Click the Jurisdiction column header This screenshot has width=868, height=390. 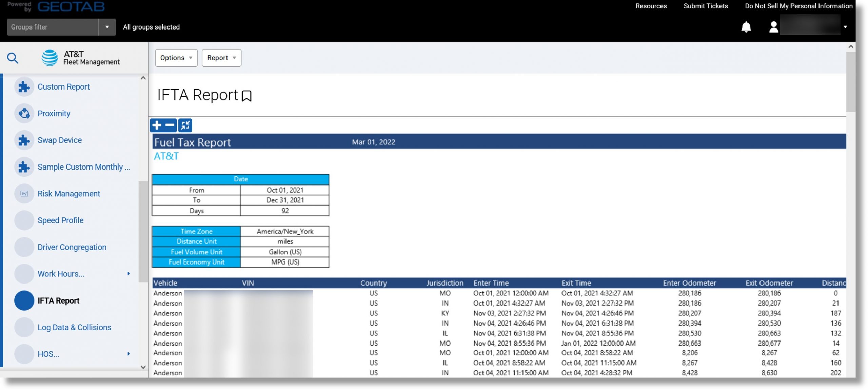445,283
